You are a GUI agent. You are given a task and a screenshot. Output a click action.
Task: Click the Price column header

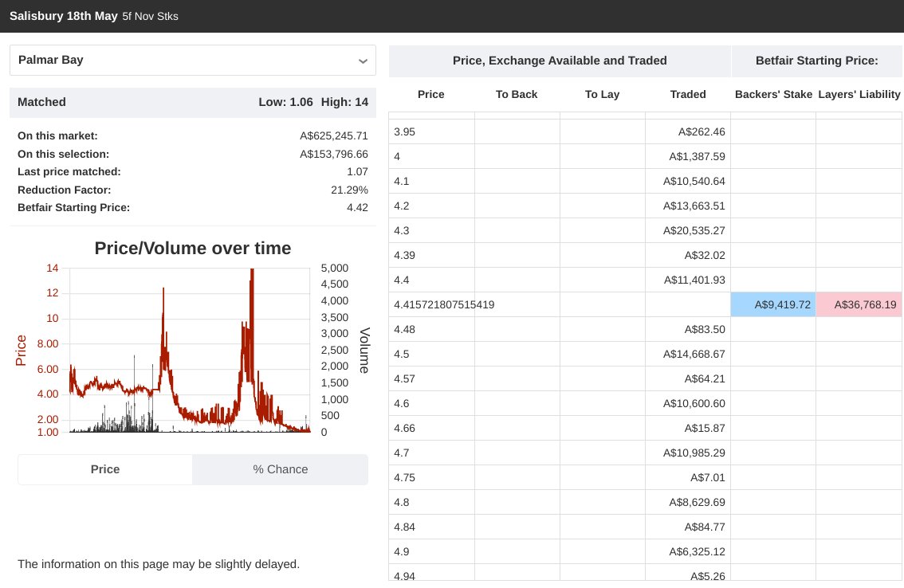(x=430, y=95)
